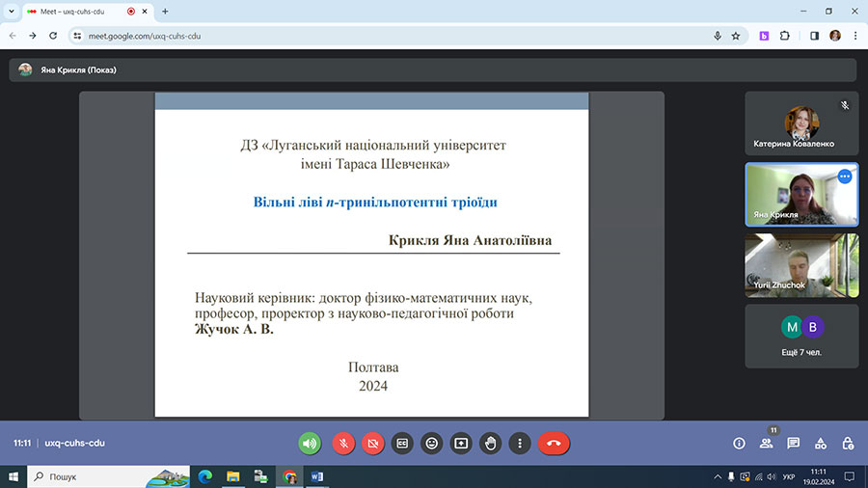868x488 pixels.
Task: Open options on Яна Крикля's tile
Action: click(x=845, y=176)
